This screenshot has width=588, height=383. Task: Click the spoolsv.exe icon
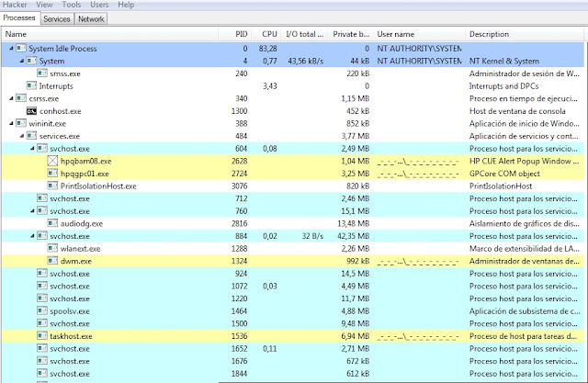(42, 311)
